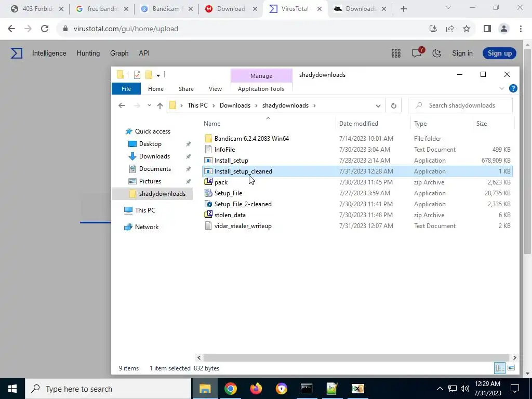Select This PC in navigation pane
The height and width of the screenshot is (399, 532).
tap(145, 210)
